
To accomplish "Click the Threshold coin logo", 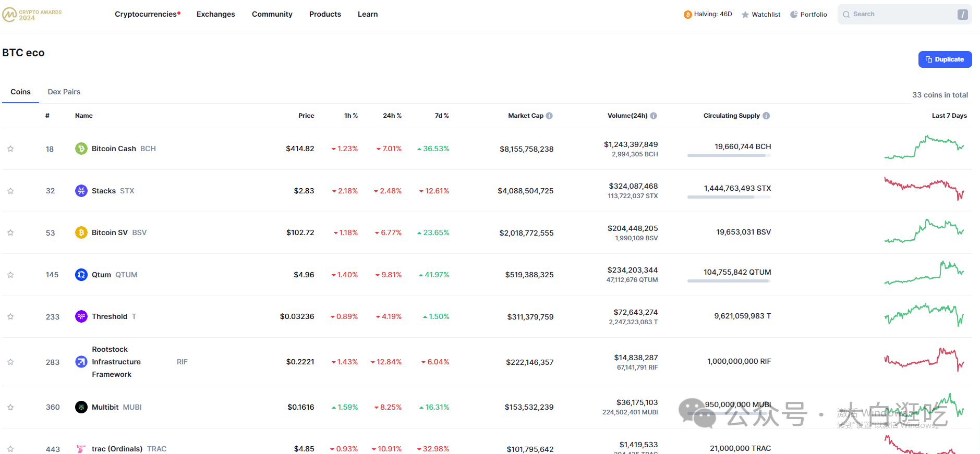I will click(x=81, y=316).
